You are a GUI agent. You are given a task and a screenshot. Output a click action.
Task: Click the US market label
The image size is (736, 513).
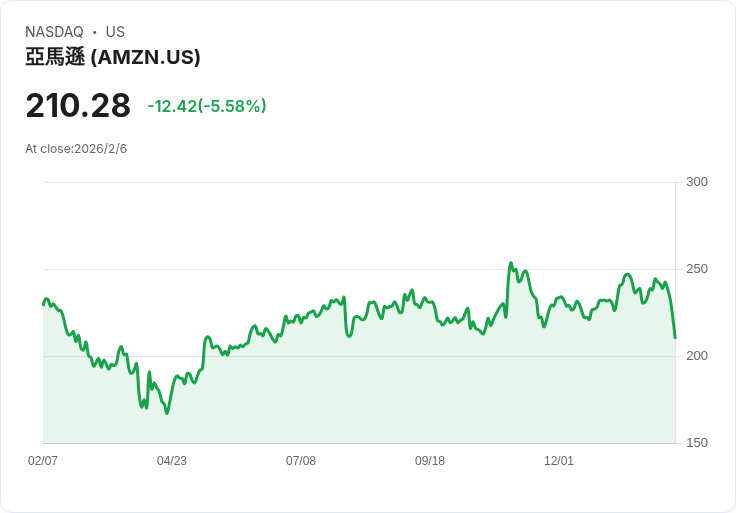click(x=115, y=32)
